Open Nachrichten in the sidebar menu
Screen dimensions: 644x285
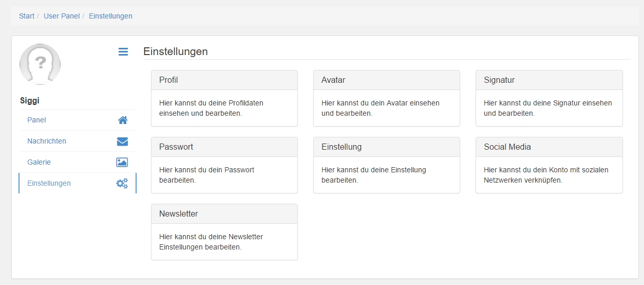[78, 141]
